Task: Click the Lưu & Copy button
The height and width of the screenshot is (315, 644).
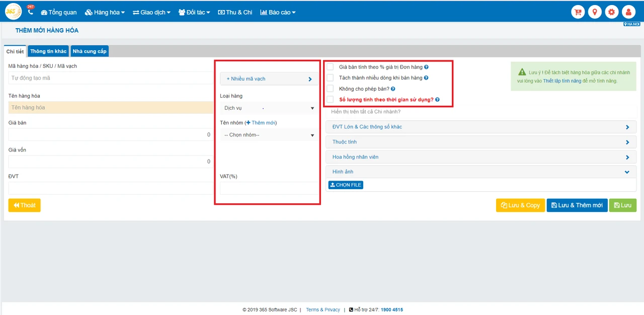Action: coord(520,205)
